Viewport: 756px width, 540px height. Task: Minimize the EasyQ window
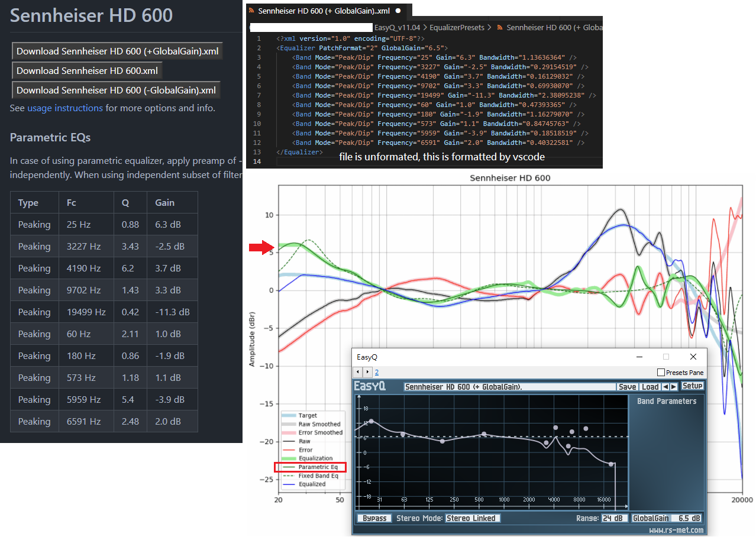(639, 357)
